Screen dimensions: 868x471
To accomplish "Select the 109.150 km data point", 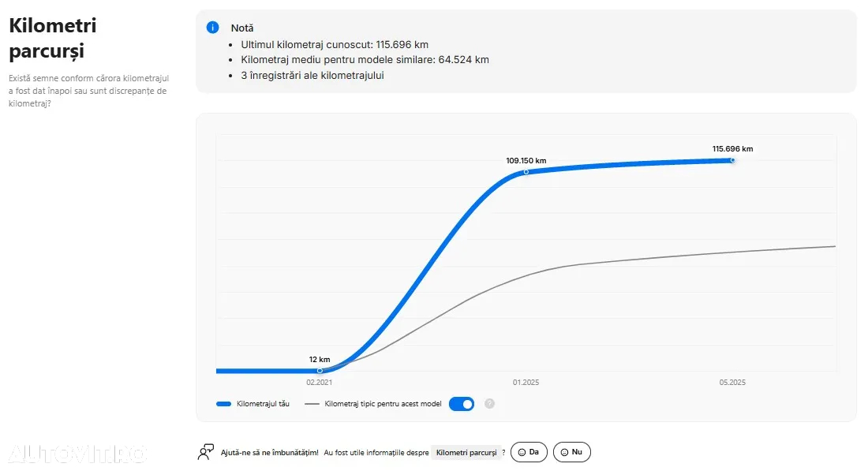I will [526, 172].
